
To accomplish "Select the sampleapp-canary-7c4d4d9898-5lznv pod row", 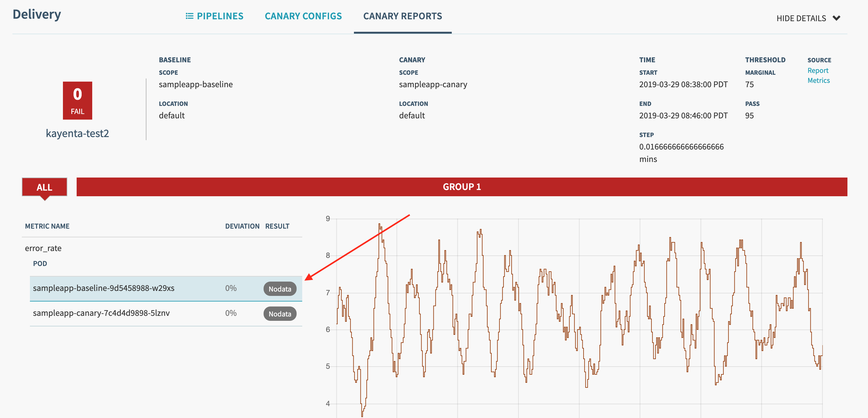I will [x=102, y=313].
